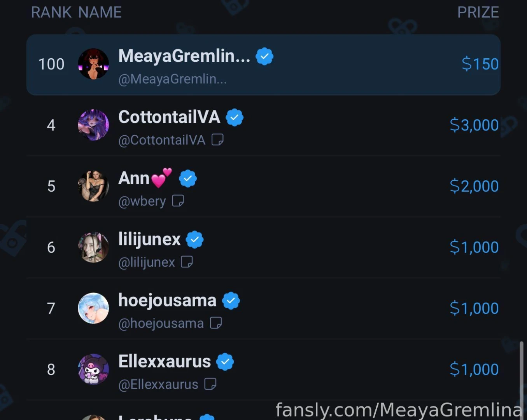Click the PRIZE column header
The image size is (527, 420).
(x=478, y=12)
